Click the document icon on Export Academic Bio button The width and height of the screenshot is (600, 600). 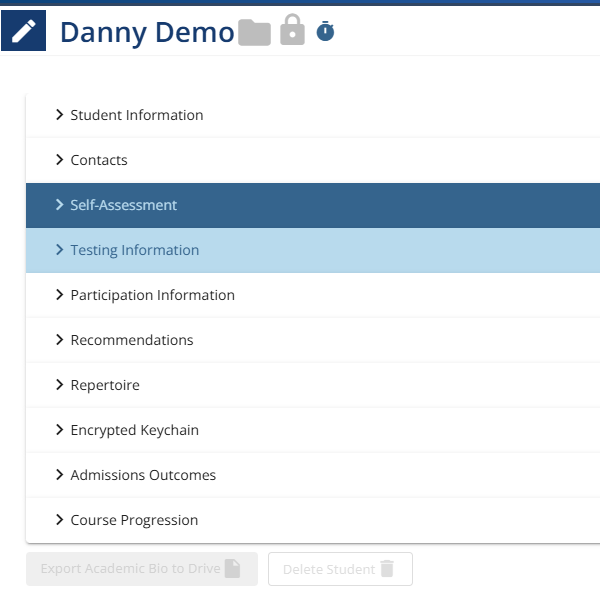click(x=232, y=569)
